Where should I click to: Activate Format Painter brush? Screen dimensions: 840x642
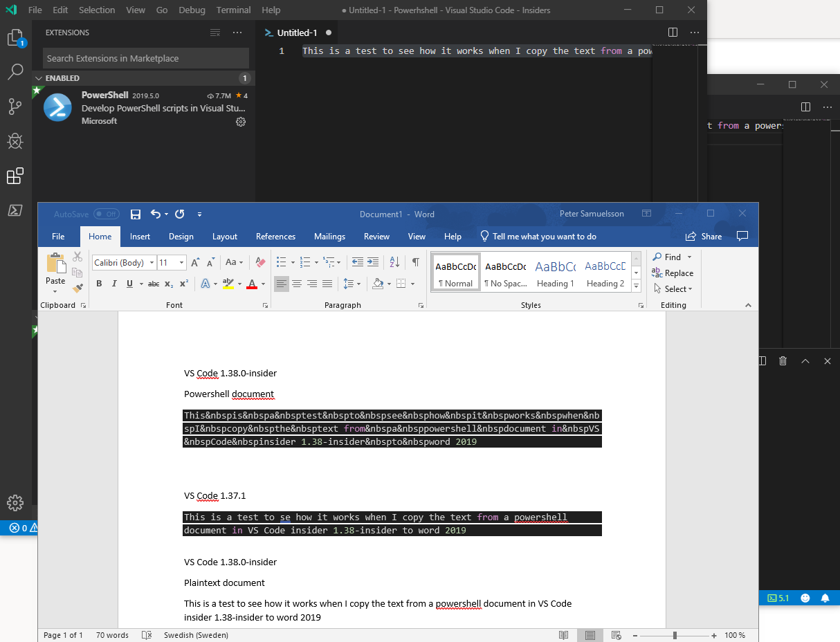(77, 287)
